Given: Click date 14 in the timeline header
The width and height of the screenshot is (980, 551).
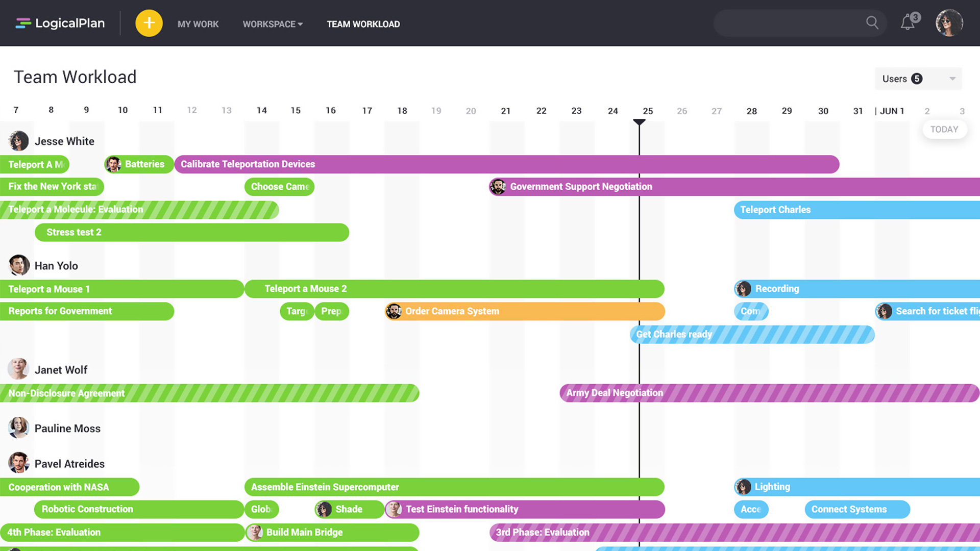Looking at the screenshot, I should (261, 110).
